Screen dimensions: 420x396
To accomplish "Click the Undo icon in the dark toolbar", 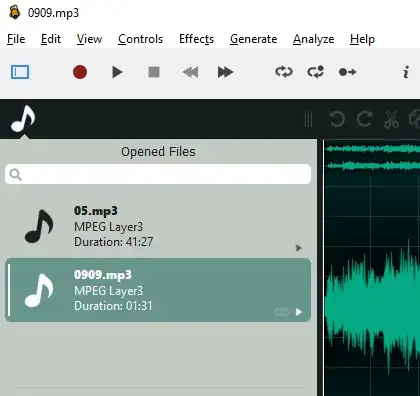I will (337, 119).
